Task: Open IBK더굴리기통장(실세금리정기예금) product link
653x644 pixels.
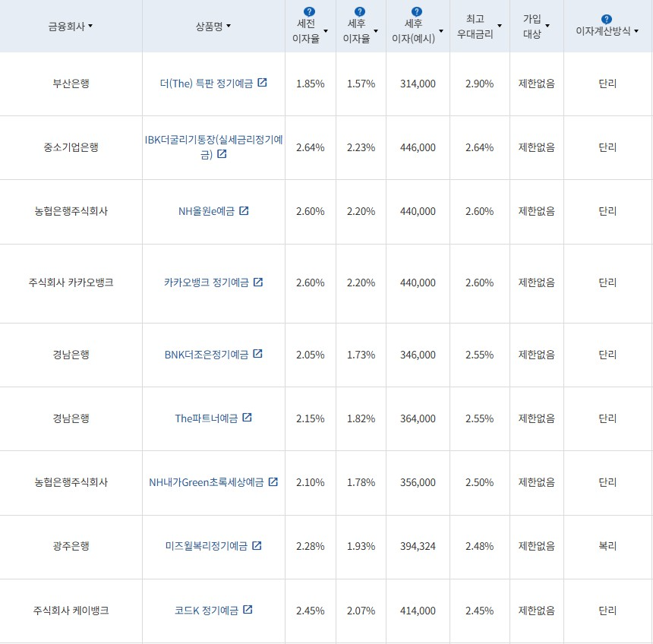Action: tap(211, 140)
